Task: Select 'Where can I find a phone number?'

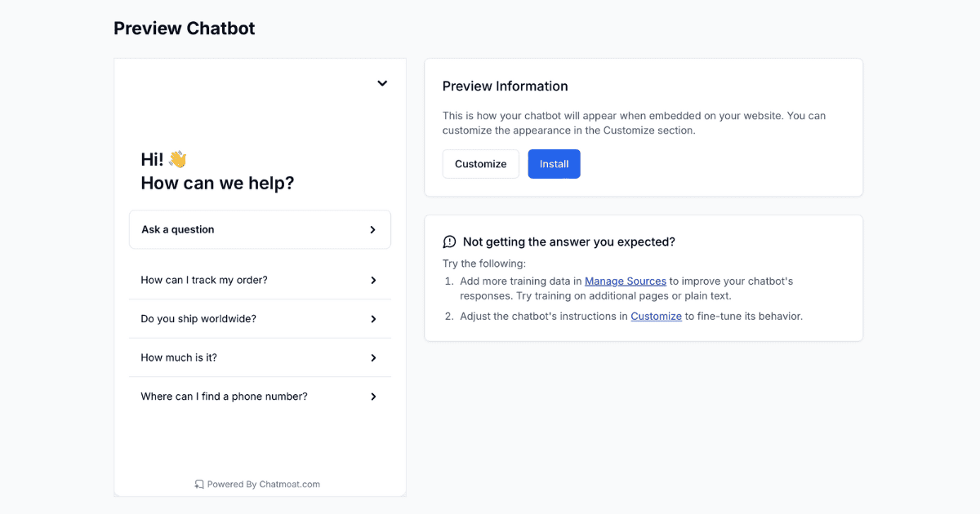Action: (x=224, y=397)
